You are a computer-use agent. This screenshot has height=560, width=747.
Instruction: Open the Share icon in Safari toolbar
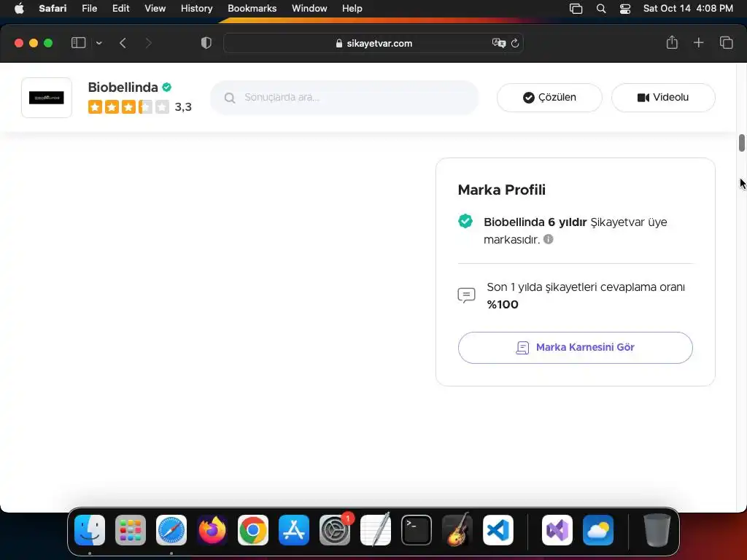pyautogui.click(x=672, y=42)
